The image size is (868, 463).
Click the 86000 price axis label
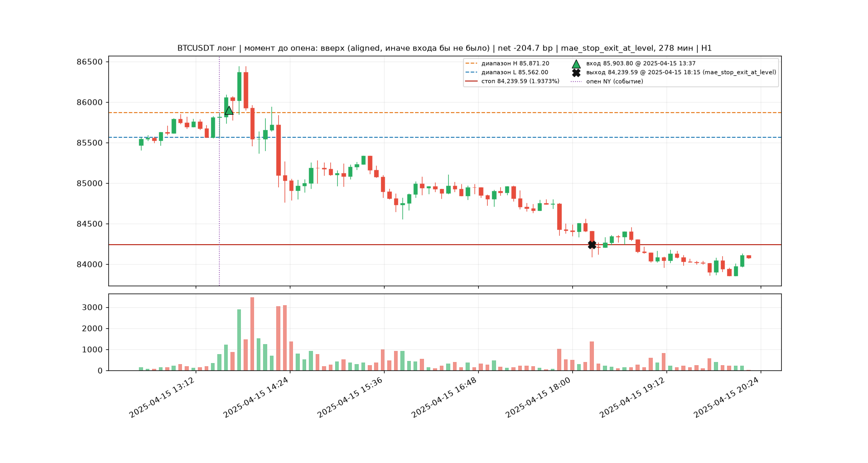[89, 103]
